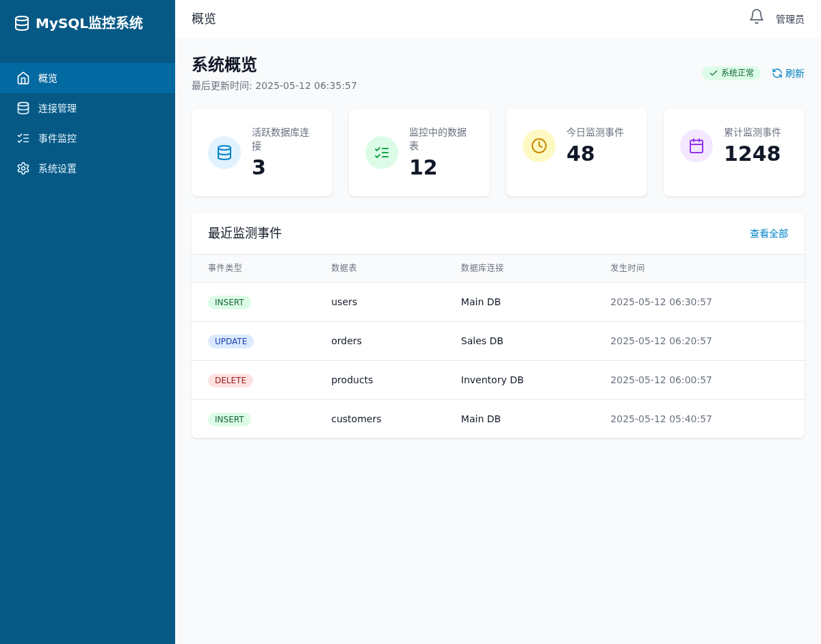Click the 发生时间 column header
Image resolution: width=821 pixels, height=644 pixels.
click(x=627, y=268)
